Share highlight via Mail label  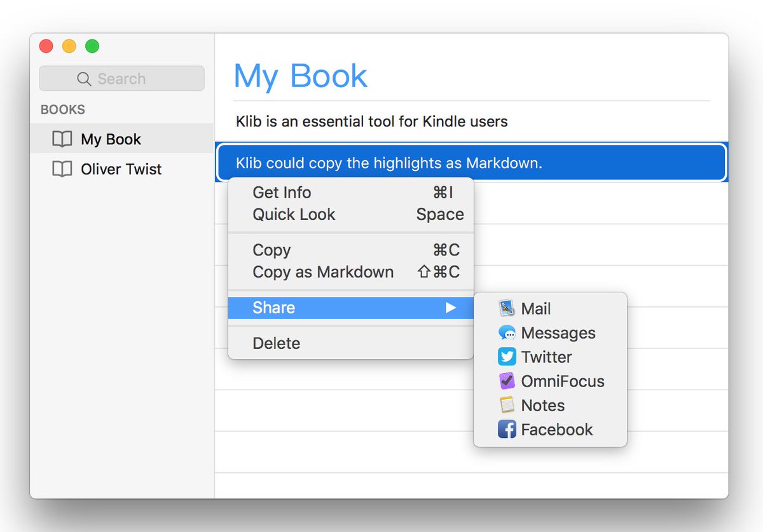click(x=536, y=309)
